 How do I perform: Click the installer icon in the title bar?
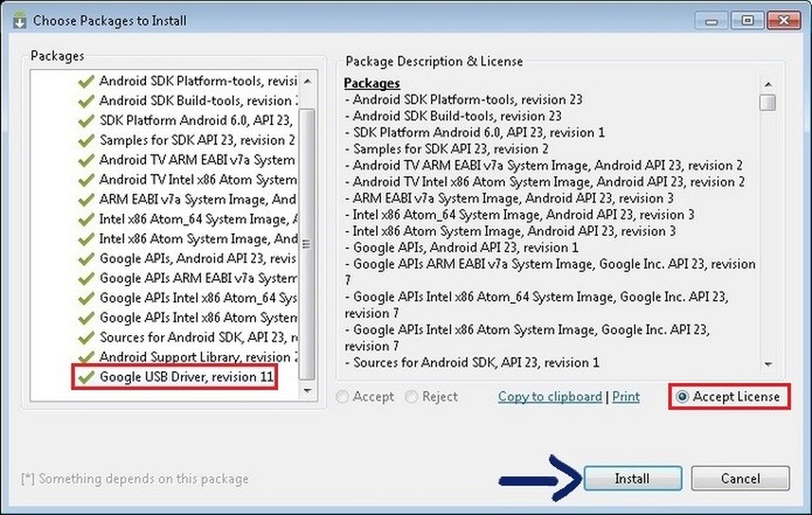(x=20, y=20)
